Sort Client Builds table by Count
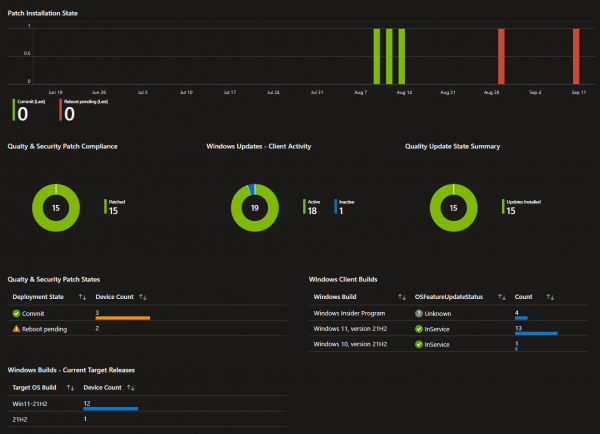The image size is (600, 434). point(550,297)
